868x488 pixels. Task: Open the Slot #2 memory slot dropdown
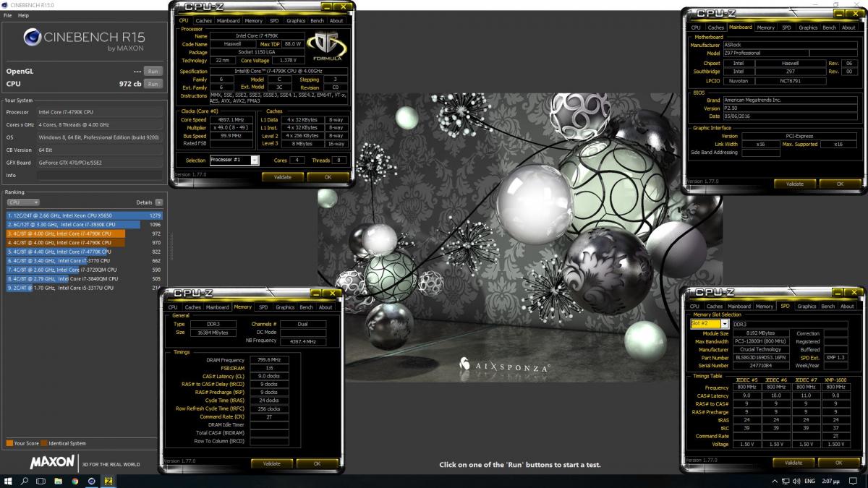tap(710, 324)
